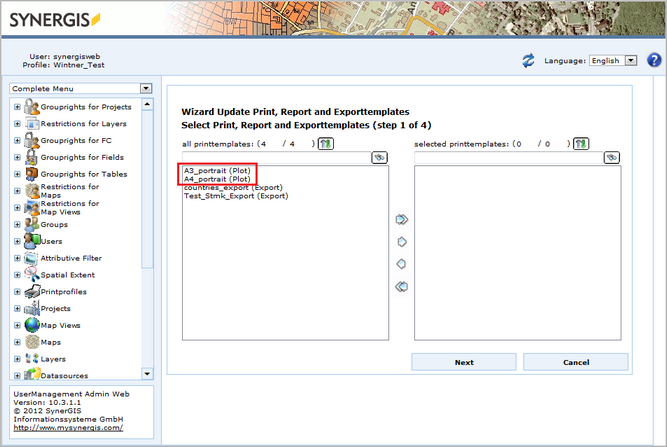
Task: Expand the Grouprights for Projects node
Action: (17, 107)
